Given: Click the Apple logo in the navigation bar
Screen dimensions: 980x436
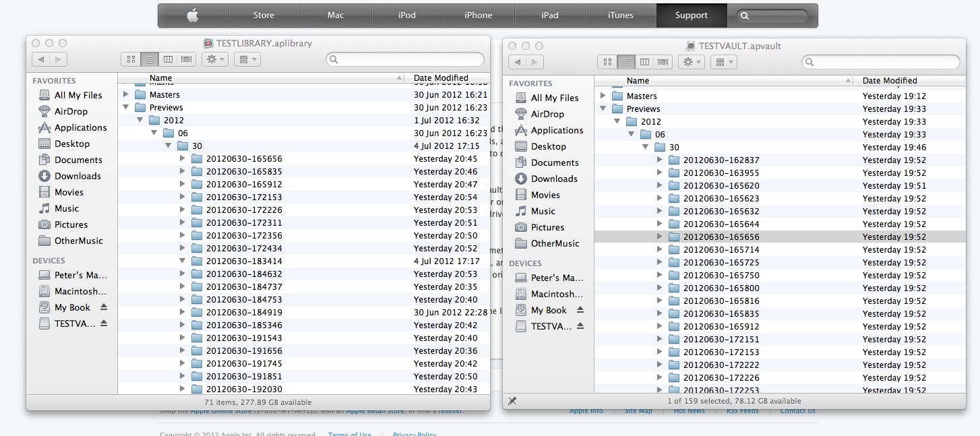Looking at the screenshot, I should 193,15.
